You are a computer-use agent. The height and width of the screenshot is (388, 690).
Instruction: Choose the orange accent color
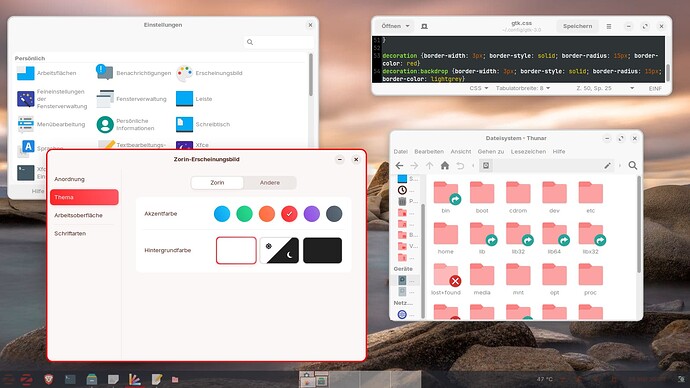(x=267, y=214)
